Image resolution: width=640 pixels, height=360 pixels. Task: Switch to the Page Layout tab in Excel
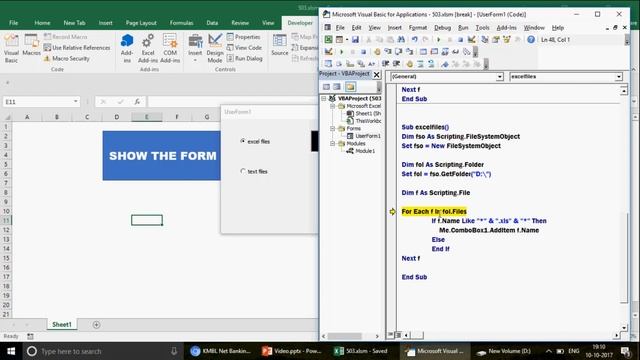pyautogui.click(x=141, y=23)
